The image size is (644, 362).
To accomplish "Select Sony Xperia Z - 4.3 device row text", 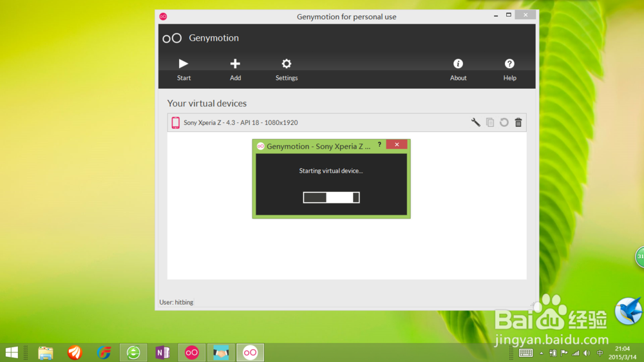I will click(x=241, y=122).
